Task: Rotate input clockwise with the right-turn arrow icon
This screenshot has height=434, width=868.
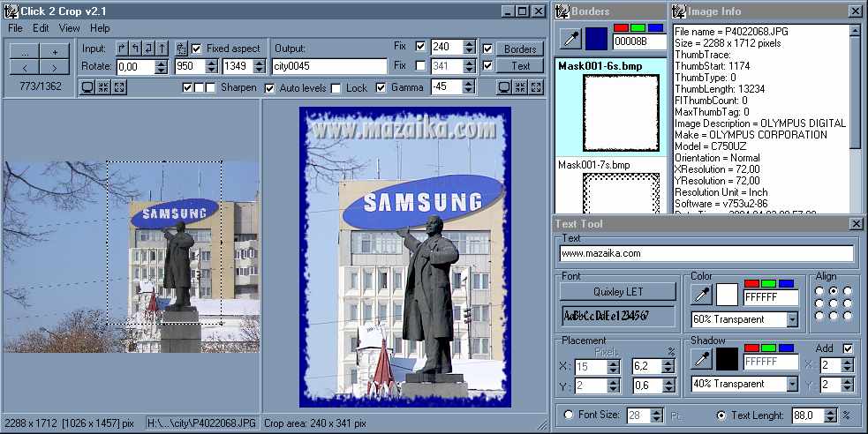Action: 122,49
